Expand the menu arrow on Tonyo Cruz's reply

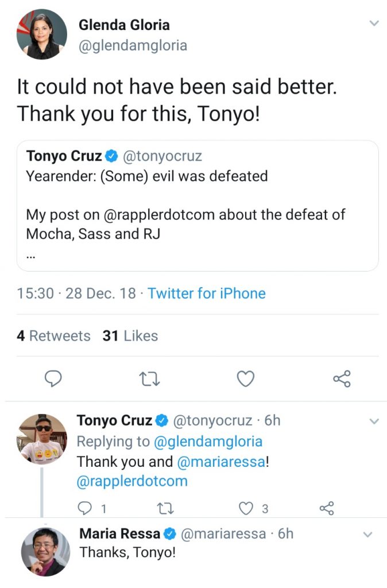tap(374, 421)
